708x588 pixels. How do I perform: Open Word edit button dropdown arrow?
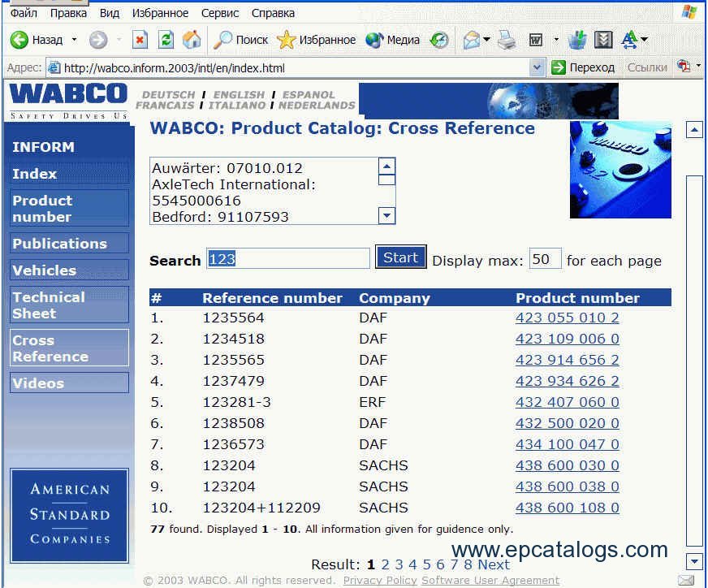(x=556, y=40)
